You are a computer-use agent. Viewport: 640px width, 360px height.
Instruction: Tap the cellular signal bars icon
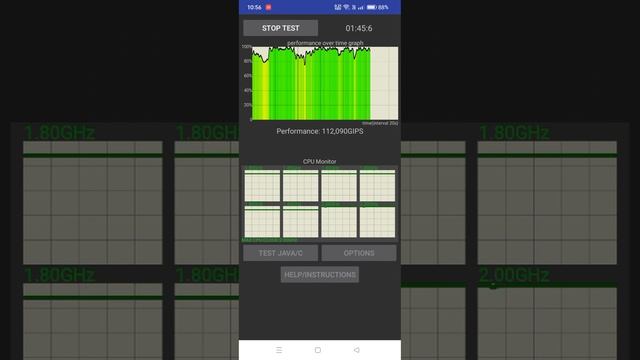[360, 7]
